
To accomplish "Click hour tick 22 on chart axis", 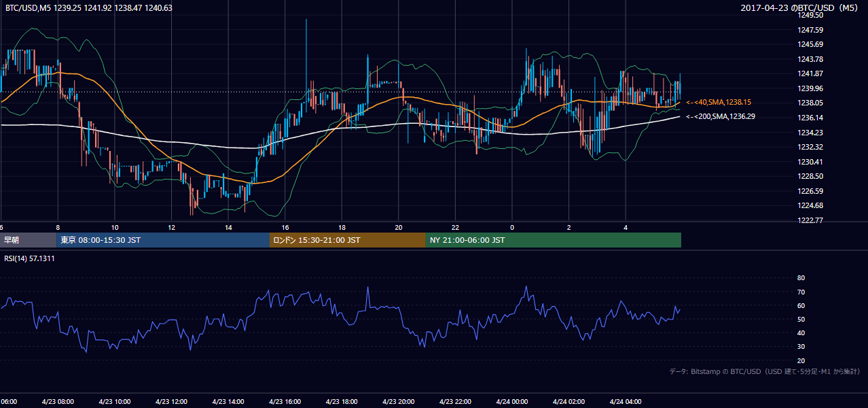I will point(455,227).
